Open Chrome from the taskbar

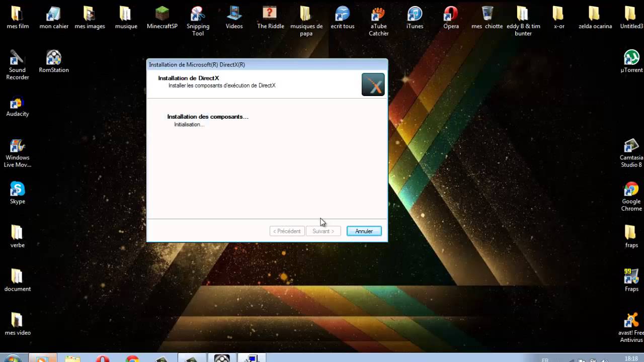coord(132,358)
